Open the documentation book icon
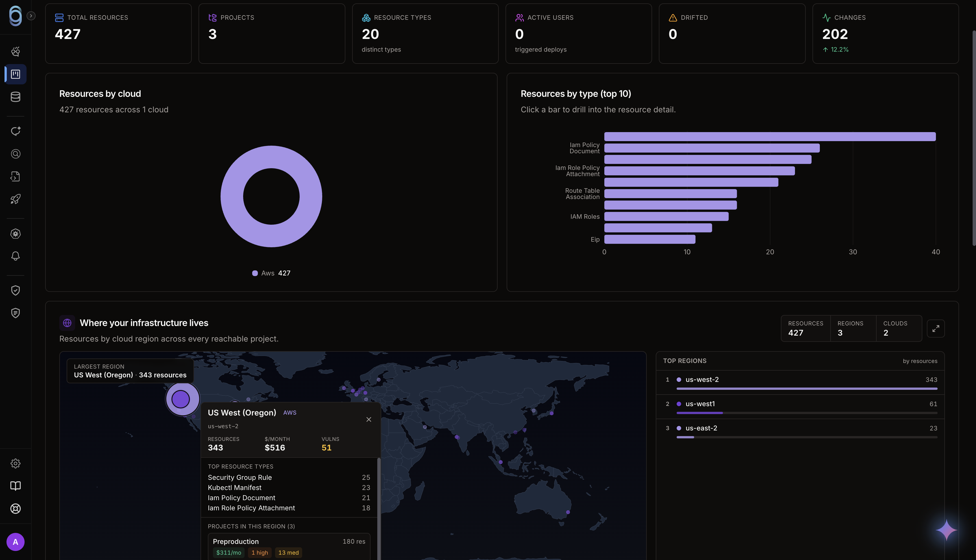The width and height of the screenshot is (976, 560). (15, 486)
